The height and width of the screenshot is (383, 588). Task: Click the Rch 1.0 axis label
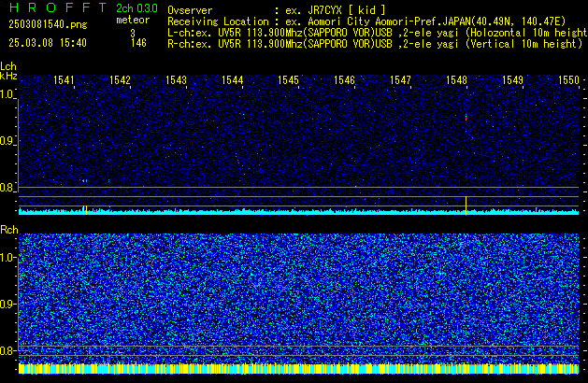coord(7,258)
